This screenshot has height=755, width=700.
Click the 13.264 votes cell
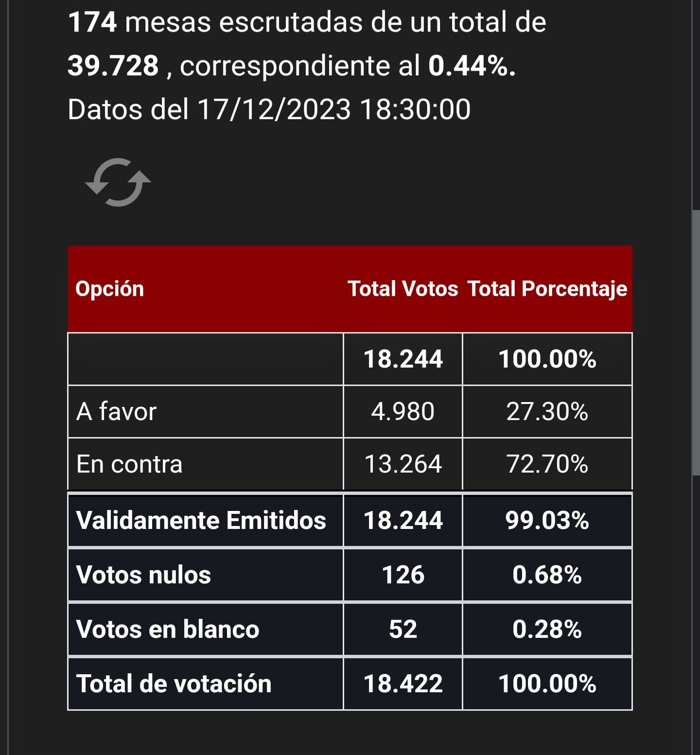(403, 464)
